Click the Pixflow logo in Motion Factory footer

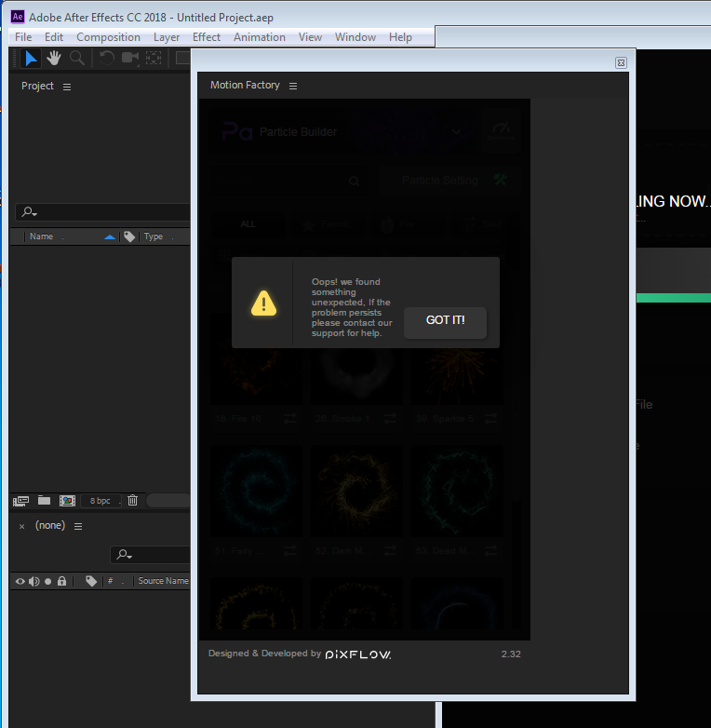(x=357, y=654)
